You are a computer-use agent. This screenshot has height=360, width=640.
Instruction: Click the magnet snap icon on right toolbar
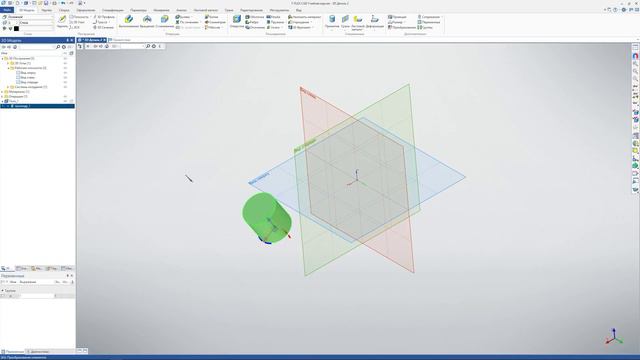click(635, 56)
